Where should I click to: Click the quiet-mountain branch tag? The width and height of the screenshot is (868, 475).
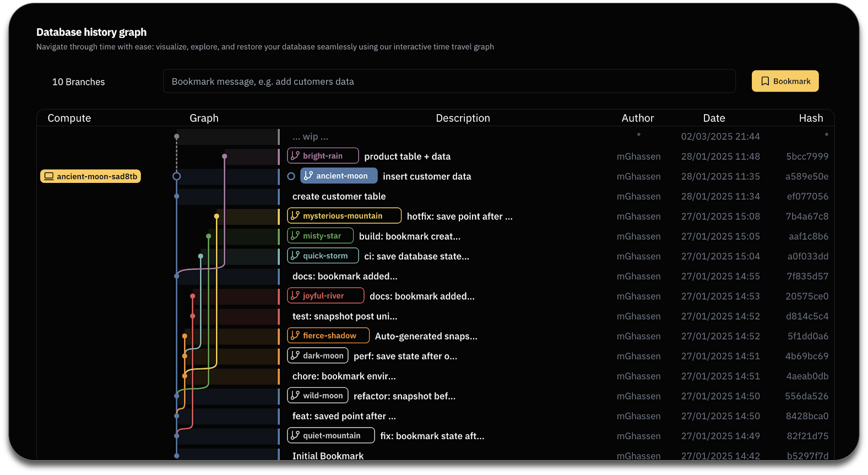point(331,435)
